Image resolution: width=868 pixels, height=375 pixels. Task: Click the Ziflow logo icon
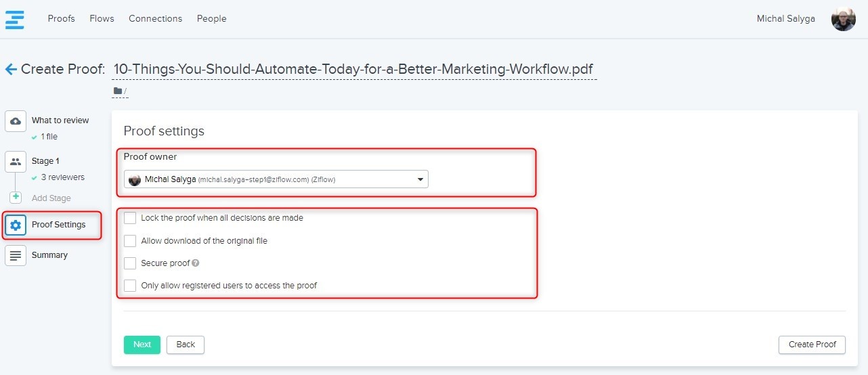click(x=15, y=19)
